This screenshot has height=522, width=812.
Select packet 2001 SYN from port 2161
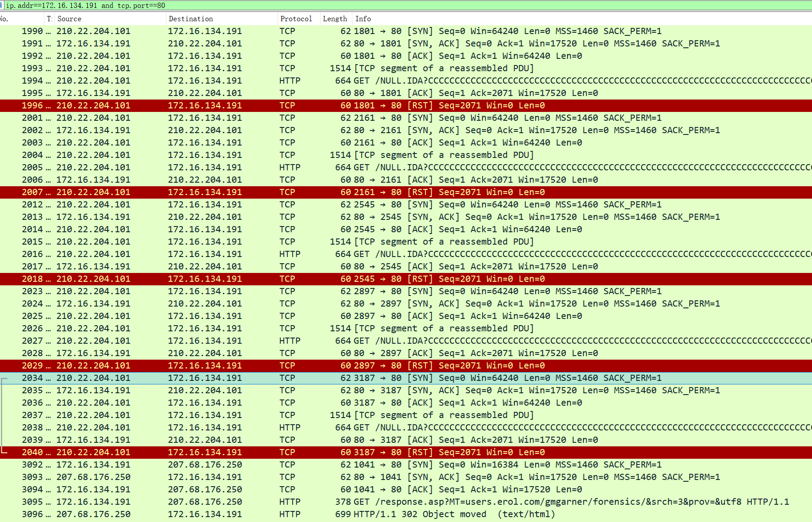[406, 118]
